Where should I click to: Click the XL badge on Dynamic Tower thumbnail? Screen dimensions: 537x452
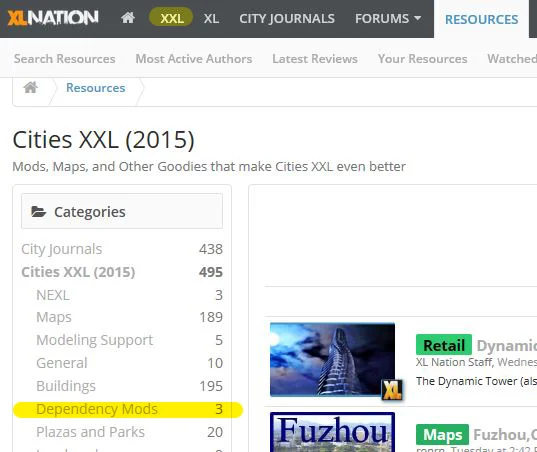(392, 389)
